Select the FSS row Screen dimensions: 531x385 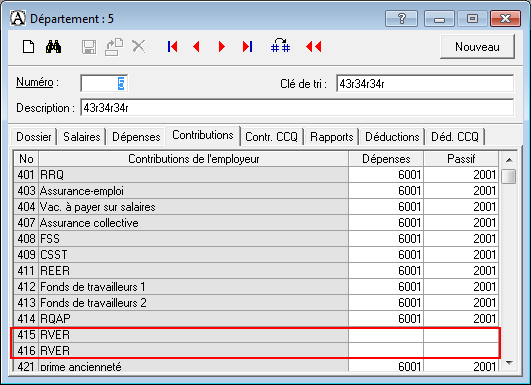coord(256,239)
